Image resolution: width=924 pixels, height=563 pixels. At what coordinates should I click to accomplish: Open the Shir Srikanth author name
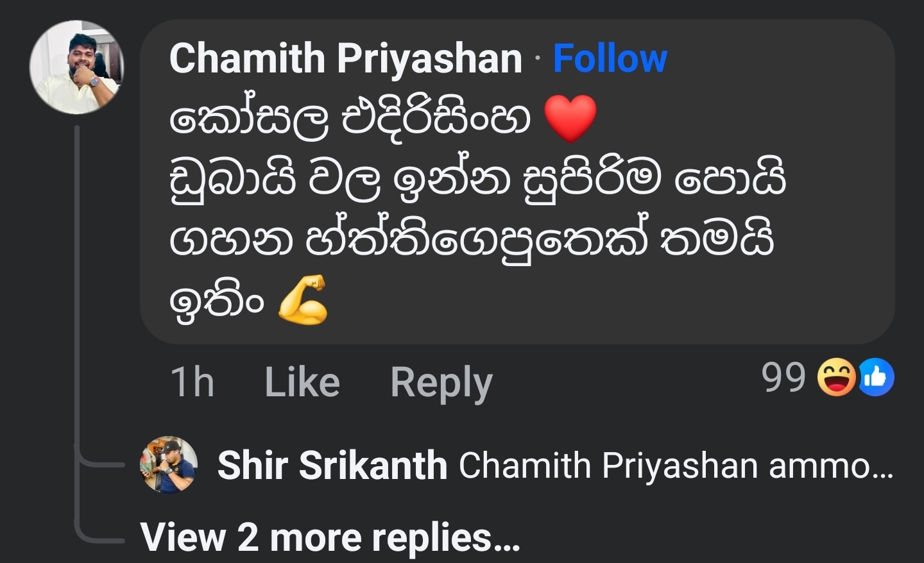tap(332, 465)
